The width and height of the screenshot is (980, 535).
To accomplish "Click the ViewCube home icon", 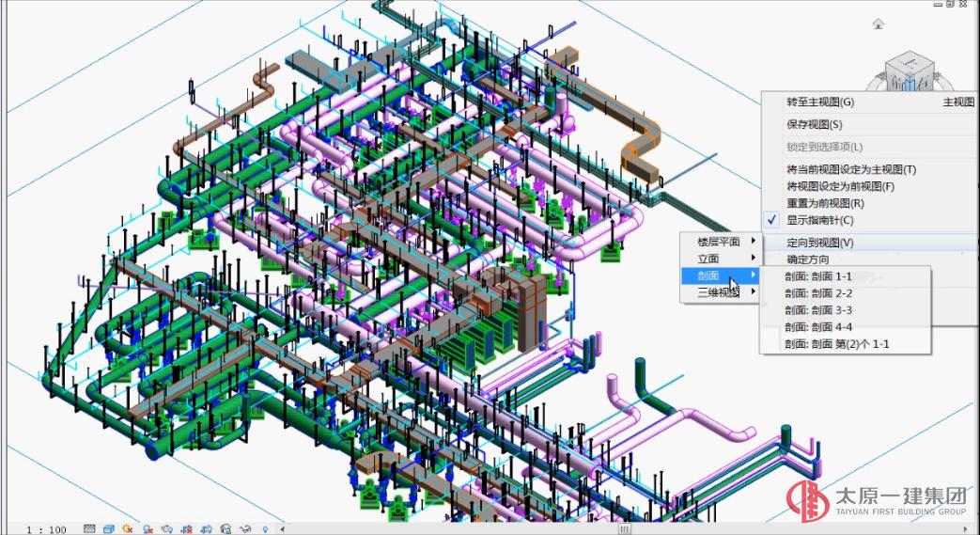I will click(x=878, y=24).
